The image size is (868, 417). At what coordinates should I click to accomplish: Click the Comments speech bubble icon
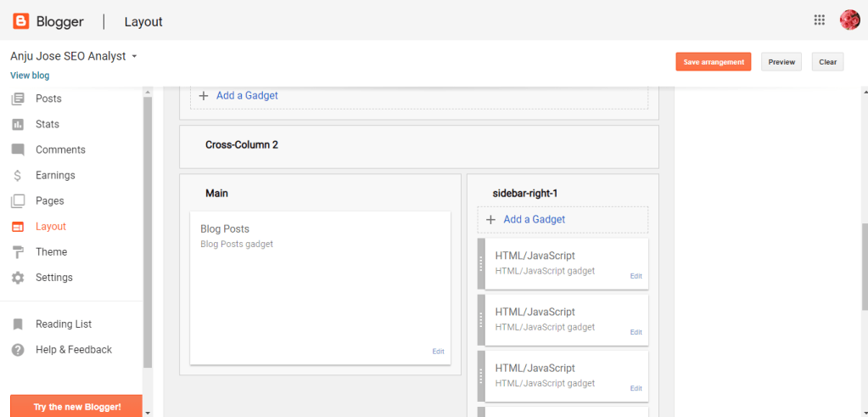tap(18, 149)
